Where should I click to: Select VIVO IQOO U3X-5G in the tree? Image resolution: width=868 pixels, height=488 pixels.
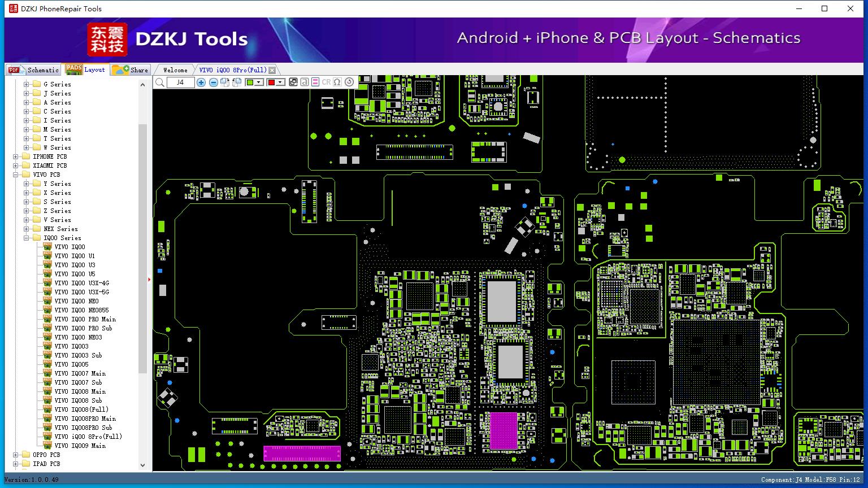point(81,292)
